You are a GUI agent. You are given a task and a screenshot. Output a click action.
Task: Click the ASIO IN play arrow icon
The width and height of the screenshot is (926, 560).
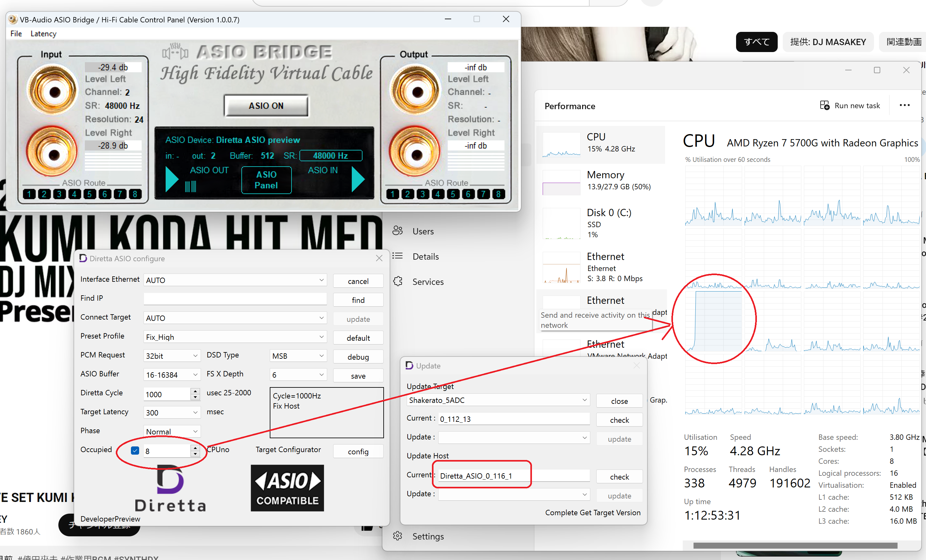358,179
